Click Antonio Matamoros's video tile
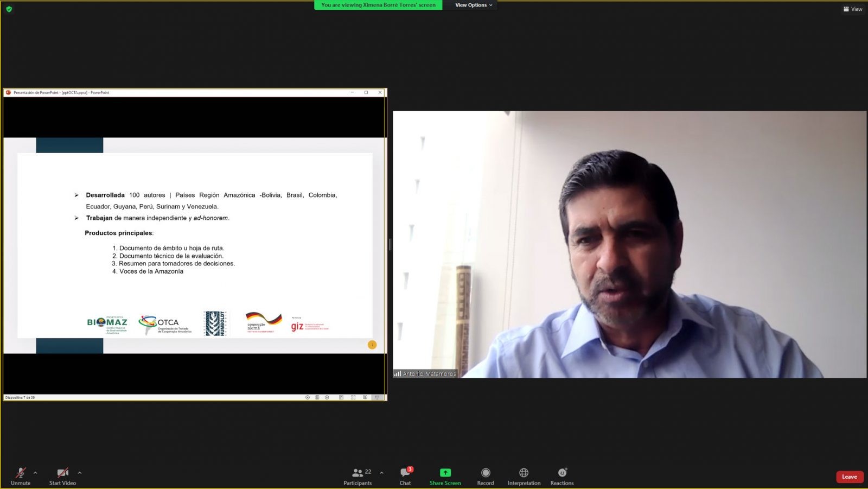This screenshot has width=868, height=489. pos(629,244)
